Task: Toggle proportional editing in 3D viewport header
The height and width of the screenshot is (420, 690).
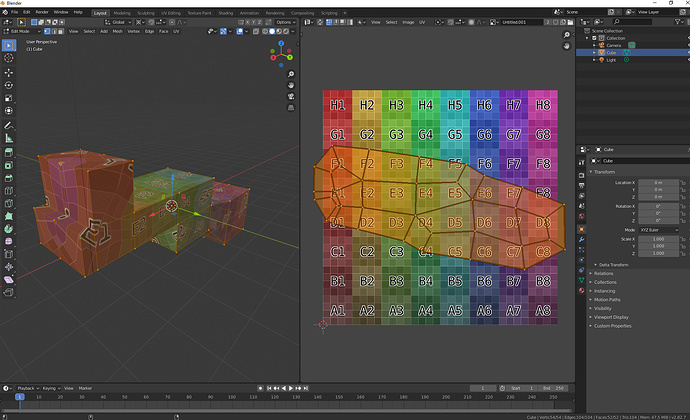Action: pos(172,22)
